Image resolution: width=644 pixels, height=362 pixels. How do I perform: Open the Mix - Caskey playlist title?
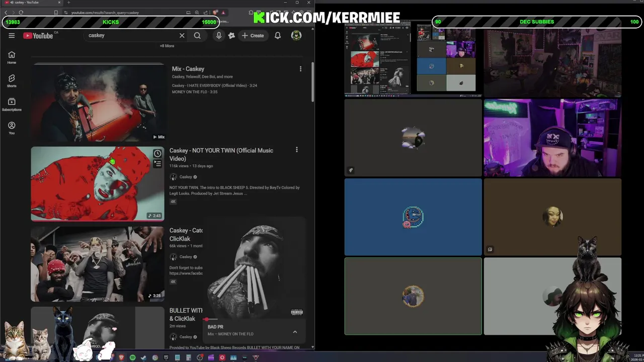coord(188,69)
